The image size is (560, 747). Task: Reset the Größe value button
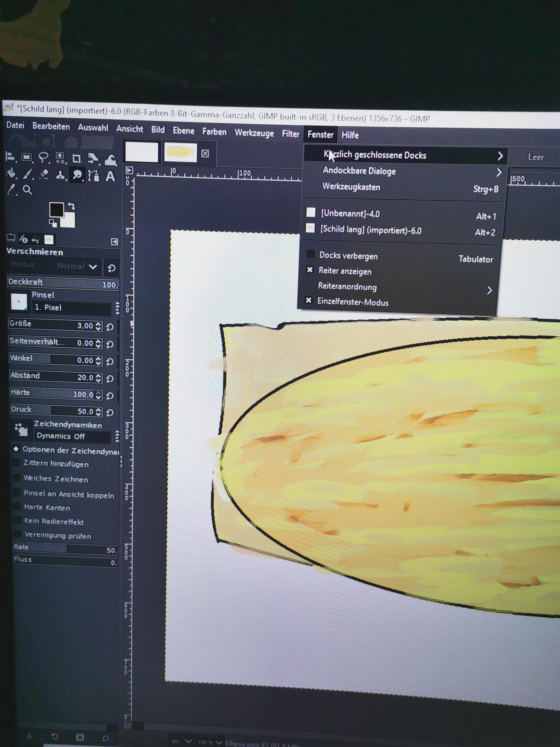(110, 327)
